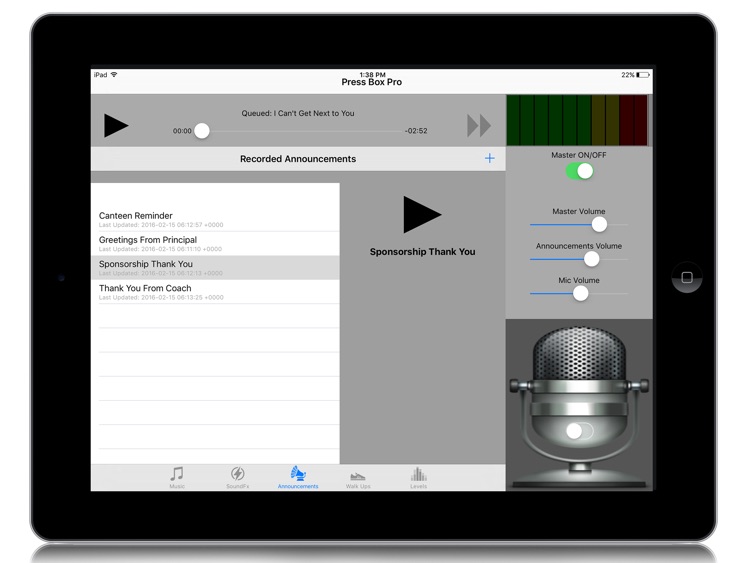
Task: Click the remaining time -02:52 label
Action: coord(416,131)
